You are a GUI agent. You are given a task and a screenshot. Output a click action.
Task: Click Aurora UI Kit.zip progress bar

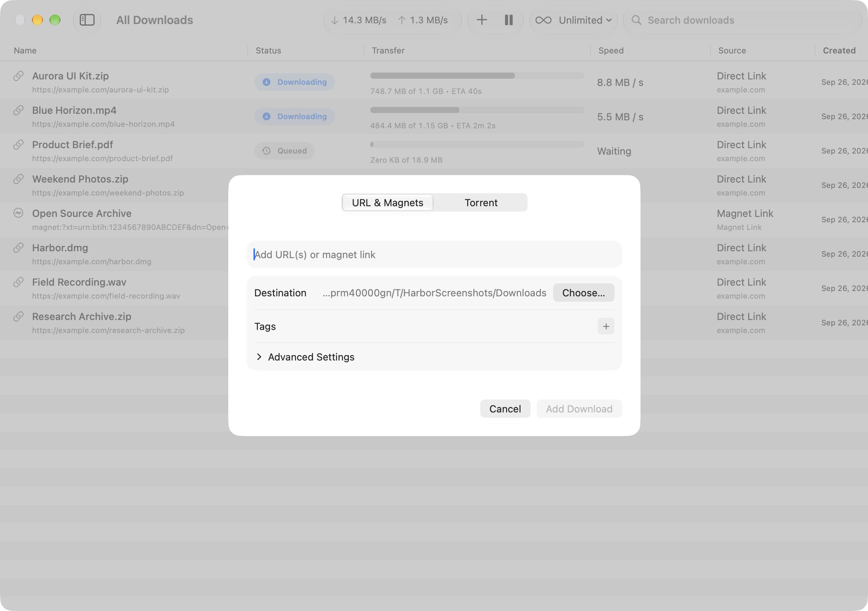[x=477, y=76]
